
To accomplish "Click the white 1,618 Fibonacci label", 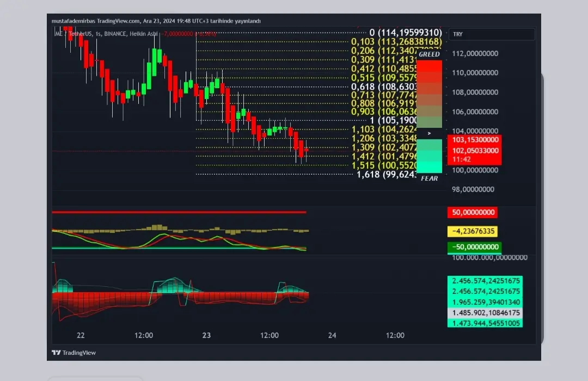I will coord(387,174).
